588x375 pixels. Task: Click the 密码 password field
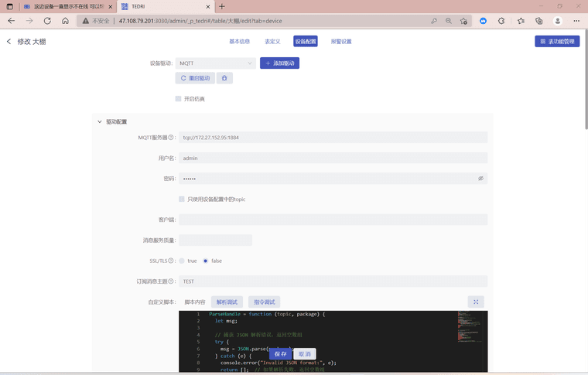click(x=333, y=179)
